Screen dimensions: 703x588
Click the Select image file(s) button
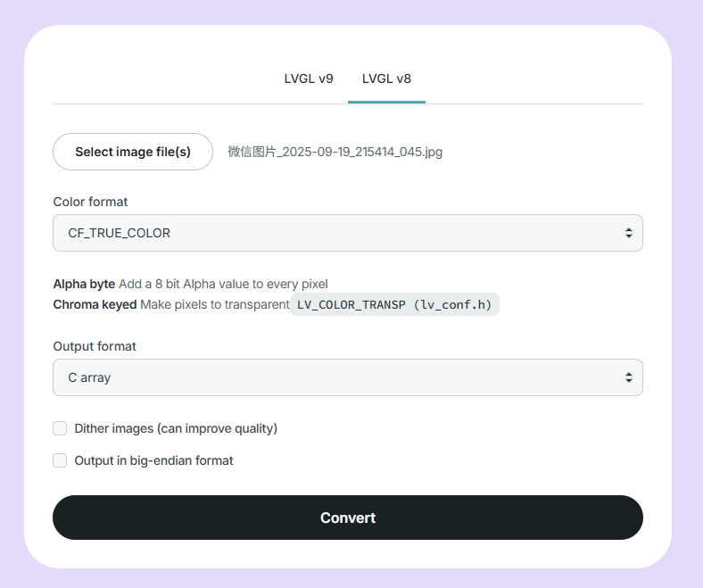(133, 152)
